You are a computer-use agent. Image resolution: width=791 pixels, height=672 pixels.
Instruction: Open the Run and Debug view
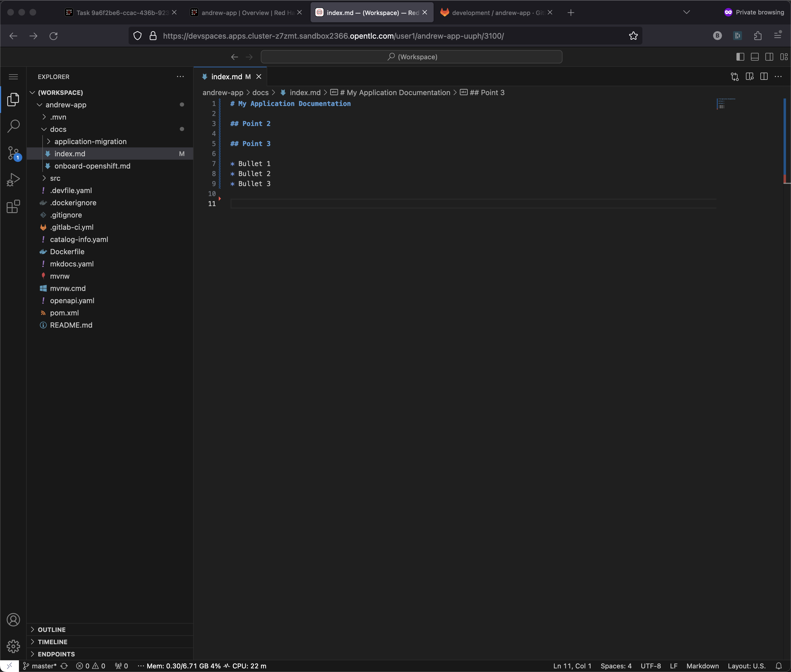13,180
